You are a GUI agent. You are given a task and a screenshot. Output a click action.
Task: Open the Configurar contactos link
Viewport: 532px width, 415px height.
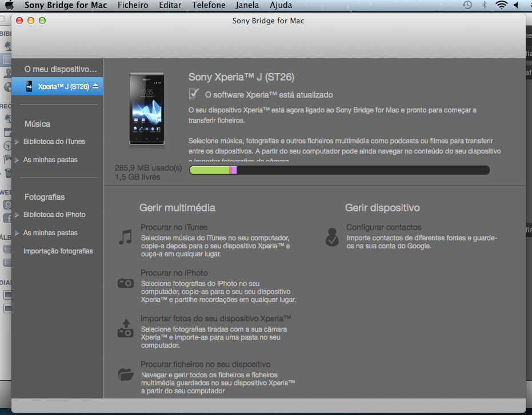[x=383, y=227]
